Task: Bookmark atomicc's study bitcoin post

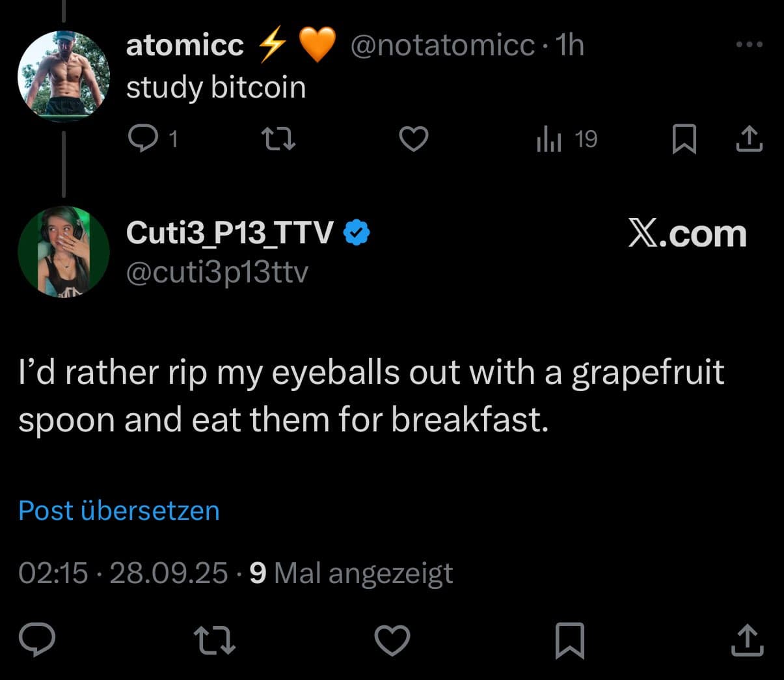Action: point(684,139)
